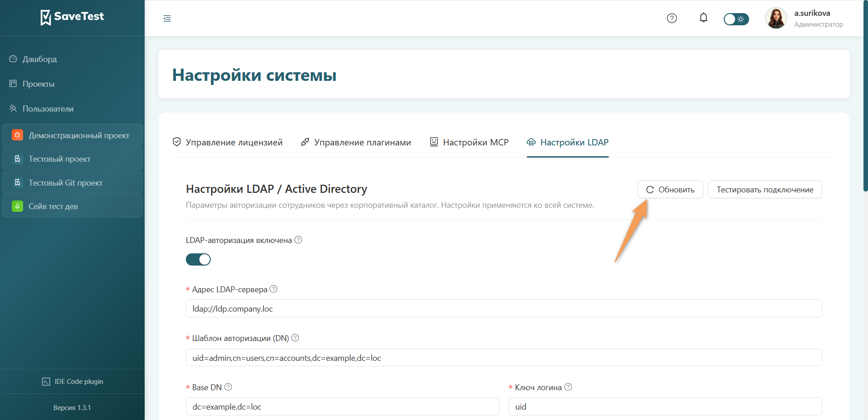
Task: Open Пользователи in sidebar
Action: pos(72,109)
